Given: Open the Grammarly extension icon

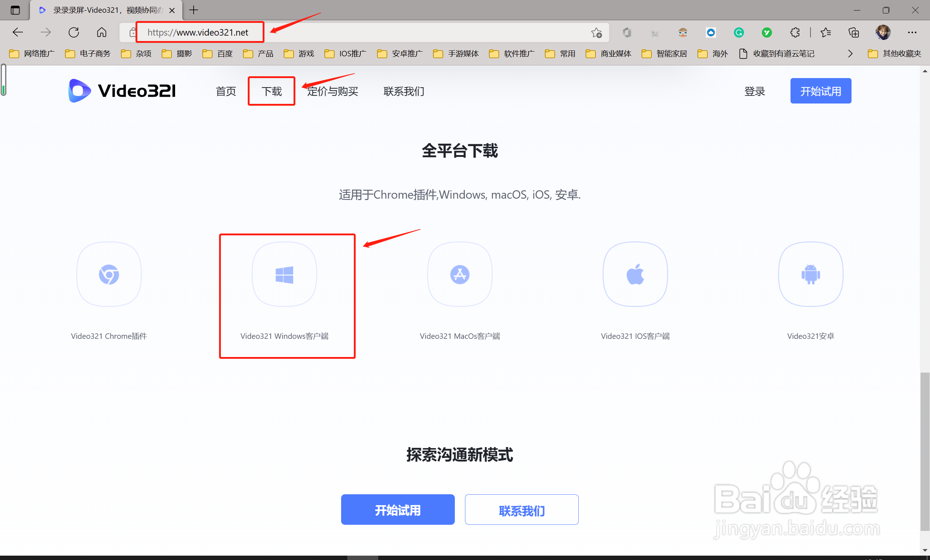Looking at the screenshot, I should [739, 33].
